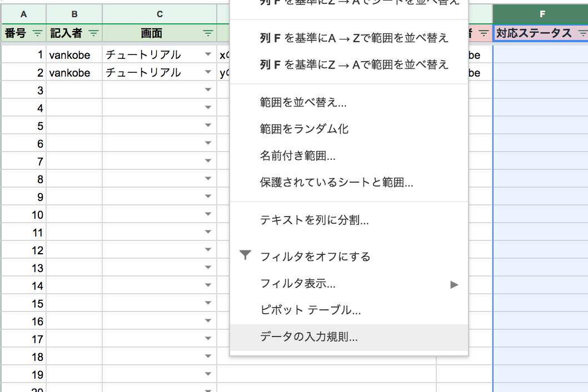Select column A by its header letter
This screenshot has width=588, height=392.
tap(23, 13)
